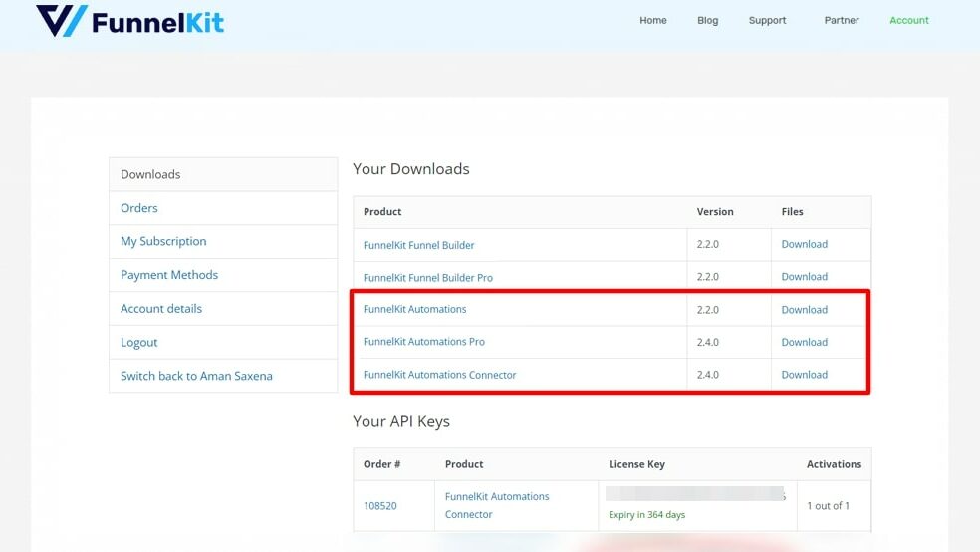980x552 pixels.
Task: Click version 2.2.0 of FunnelKit Automations
Action: [707, 310]
